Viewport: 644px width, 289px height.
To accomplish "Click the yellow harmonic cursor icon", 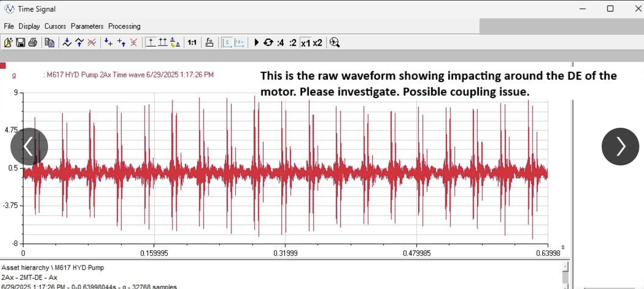I will [x=175, y=42].
